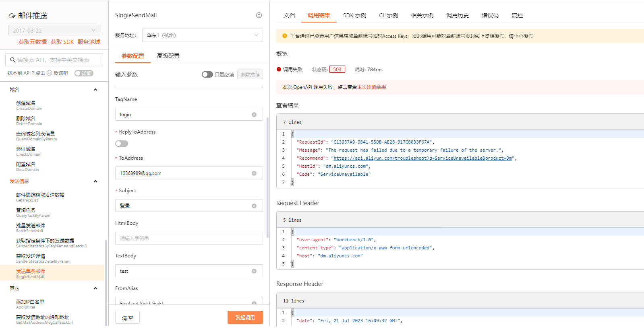Screen dimensions: 644x329
Task: Open the 本次诊断结果 link
Action: [371, 87]
